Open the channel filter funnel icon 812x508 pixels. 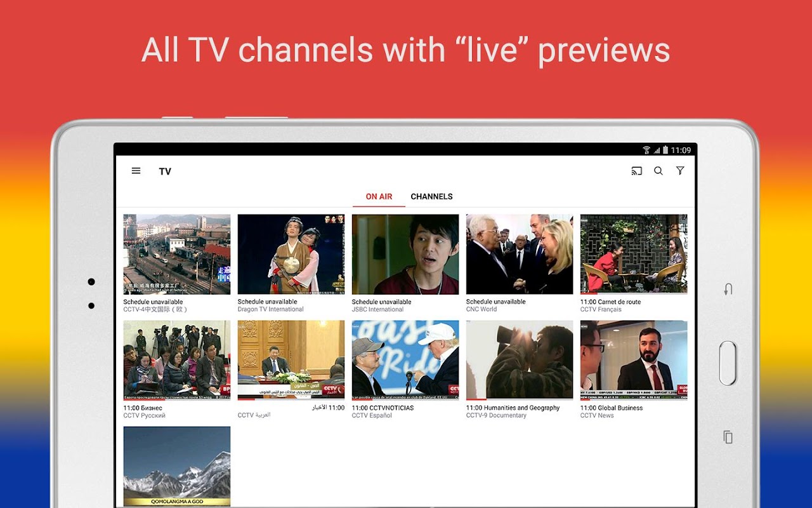pyautogui.click(x=680, y=171)
